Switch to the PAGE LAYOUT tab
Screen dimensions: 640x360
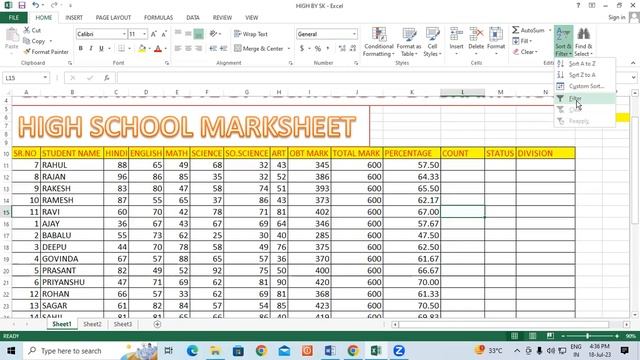tap(113, 18)
